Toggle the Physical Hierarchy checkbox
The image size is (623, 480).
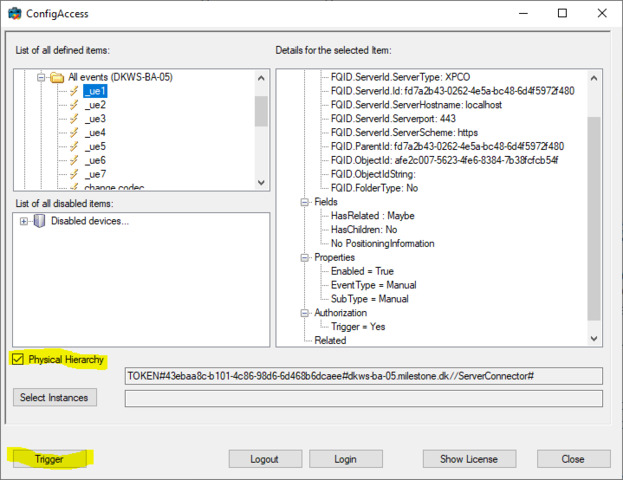18,359
